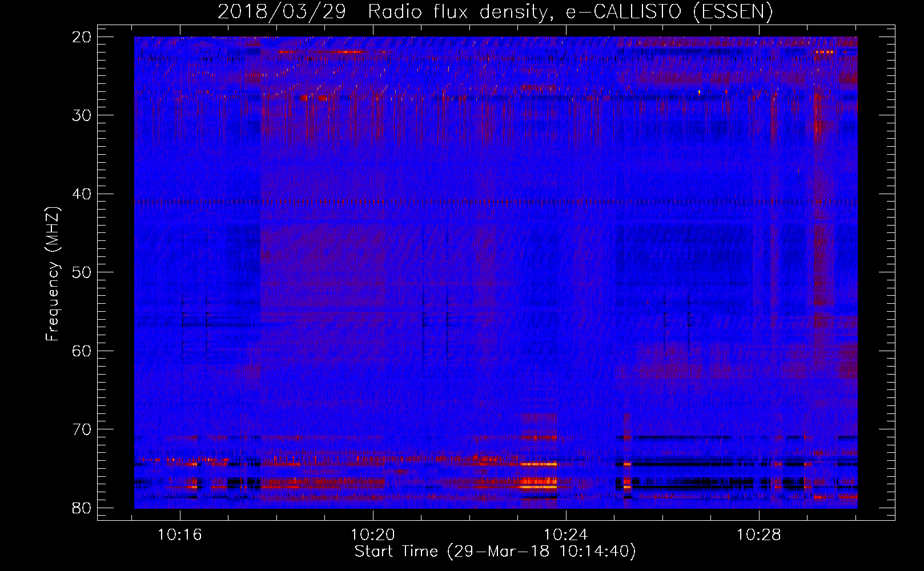924x571 pixels.
Task: Click the plot title '2018/03/29 Radio flux density'
Action: tap(495, 11)
